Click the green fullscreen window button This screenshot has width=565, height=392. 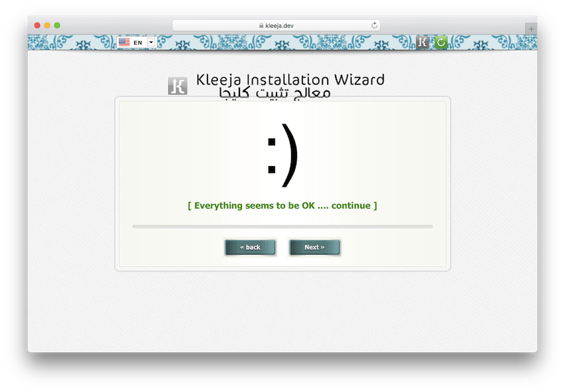coord(57,25)
